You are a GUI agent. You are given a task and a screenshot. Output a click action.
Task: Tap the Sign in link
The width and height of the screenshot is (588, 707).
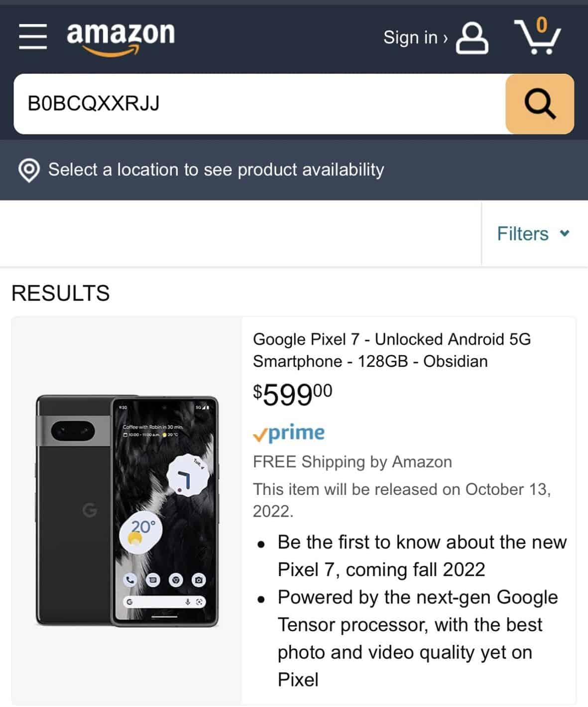[415, 37]
